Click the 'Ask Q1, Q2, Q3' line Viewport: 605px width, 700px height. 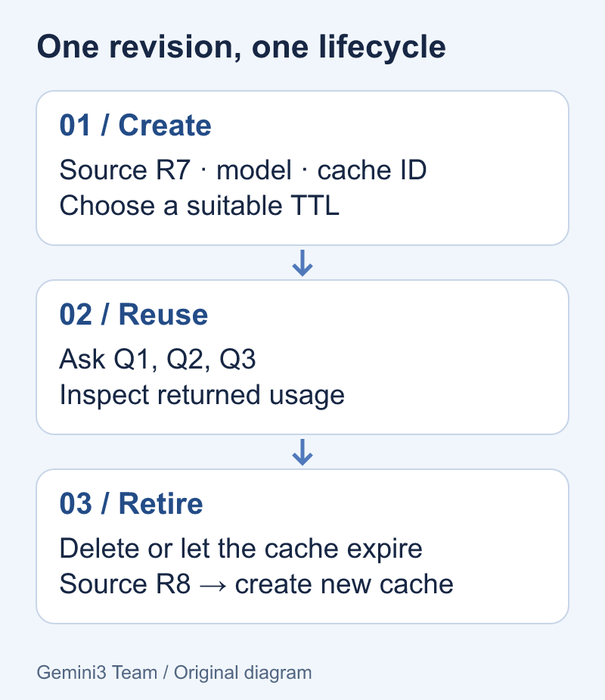tap(157, 359)
